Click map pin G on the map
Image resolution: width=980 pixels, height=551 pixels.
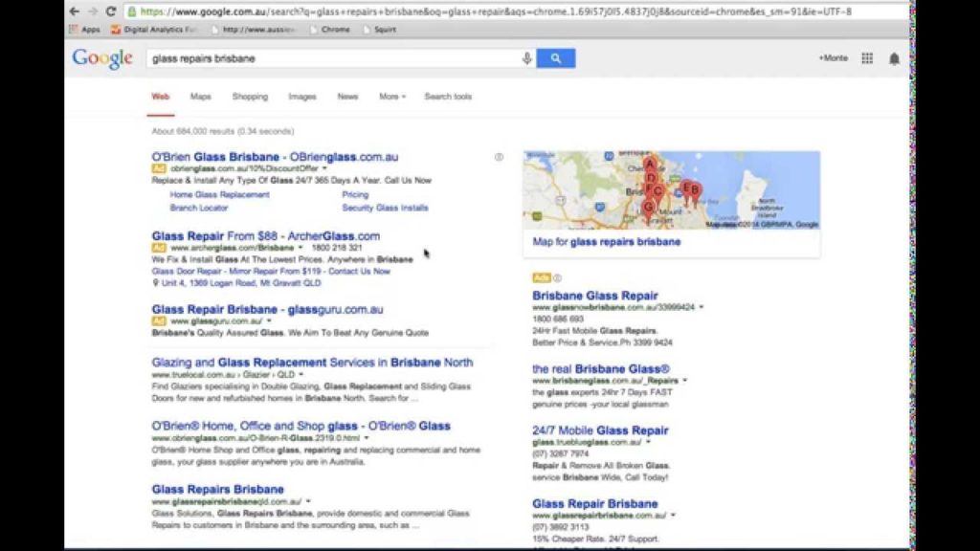tap(648, 208)
